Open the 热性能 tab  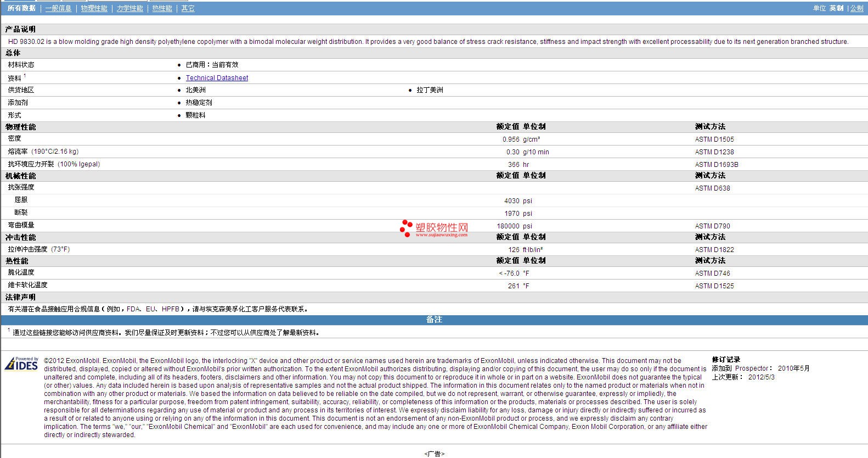point(162,8)
